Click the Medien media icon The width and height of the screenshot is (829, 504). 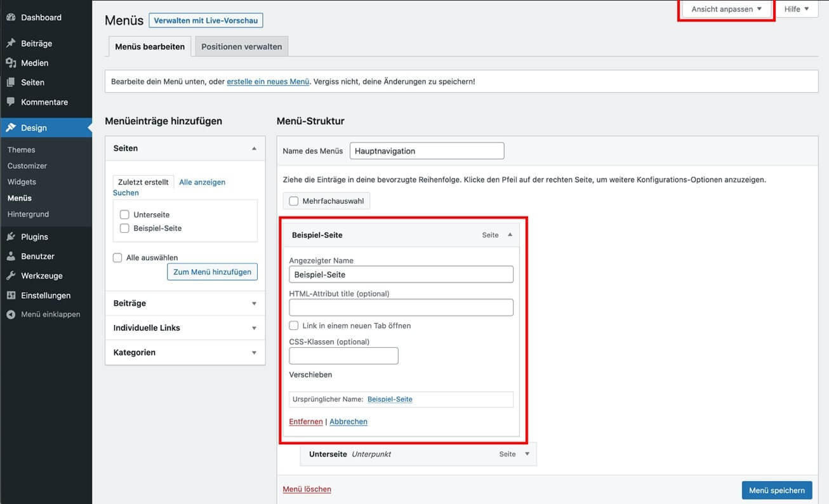[11, 63]
